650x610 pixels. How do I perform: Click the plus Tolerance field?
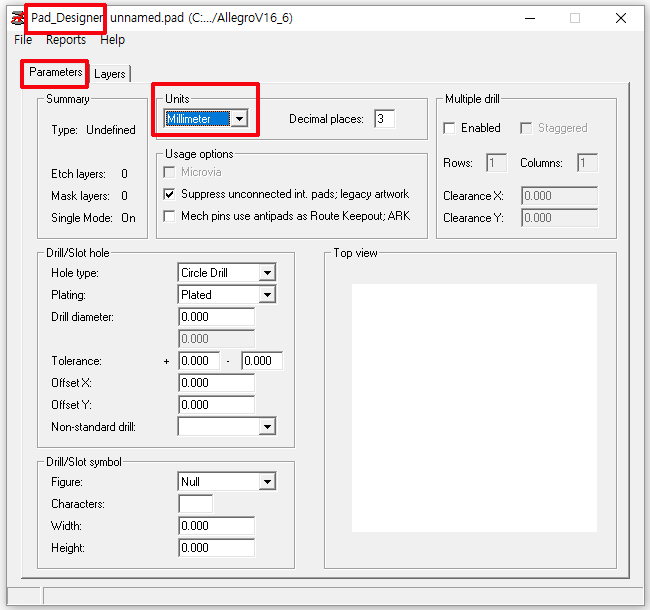click(x=199, y=361)
